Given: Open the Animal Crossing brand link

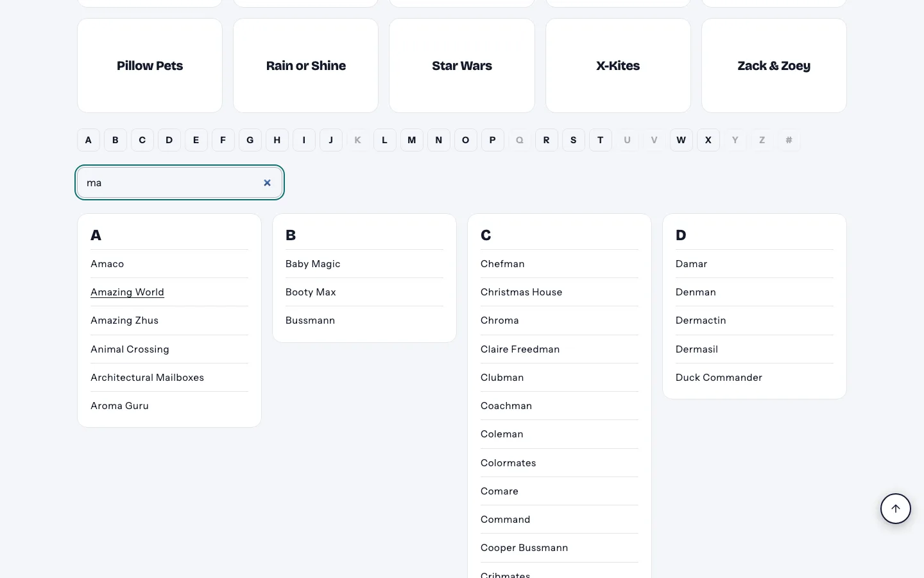Looking at the screenshot, I should coord(130,349).
